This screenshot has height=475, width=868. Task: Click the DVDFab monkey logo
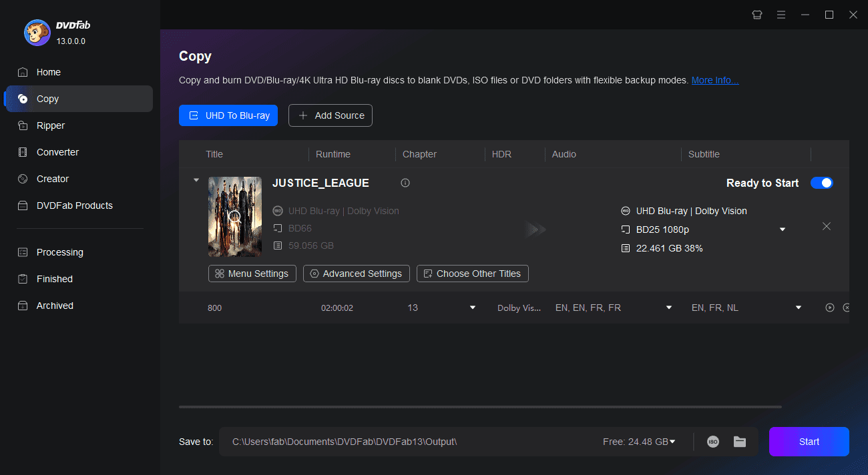click(x=37, y=33)
